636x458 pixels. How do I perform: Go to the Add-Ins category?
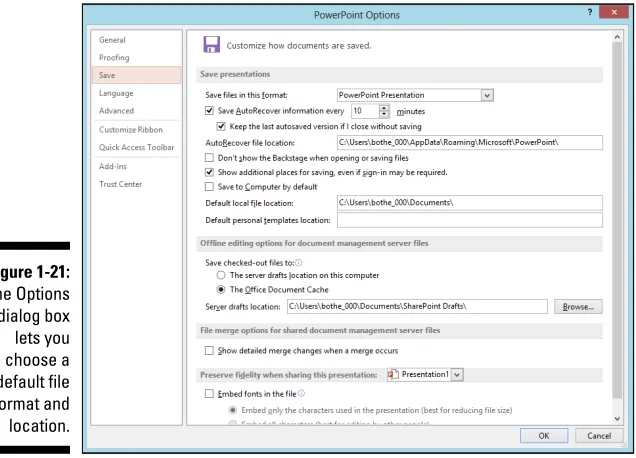(136, 166)
